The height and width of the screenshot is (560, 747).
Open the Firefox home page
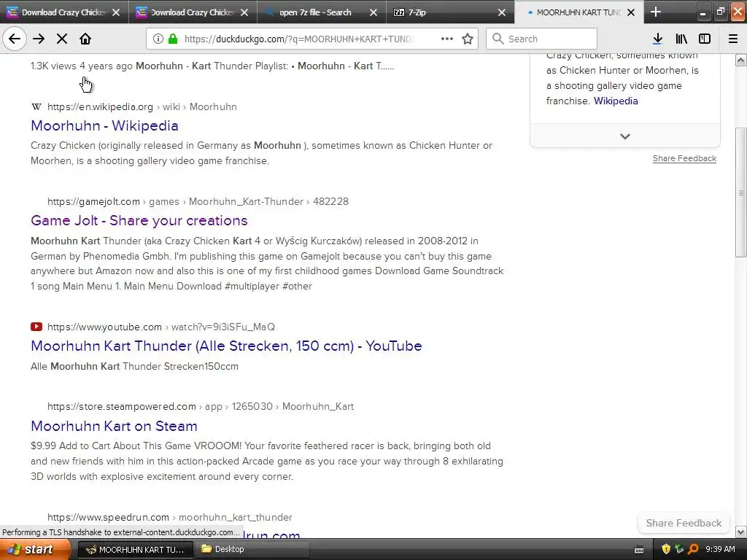click(x=85, y=39)
